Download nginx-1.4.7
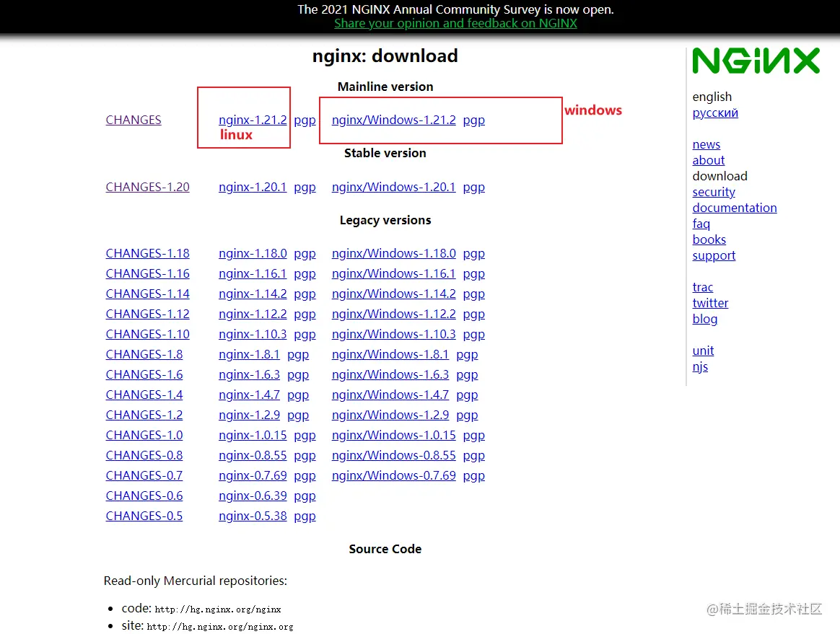Screen dimensions: 840x634 pyautogui.click(x=249, y=395)
